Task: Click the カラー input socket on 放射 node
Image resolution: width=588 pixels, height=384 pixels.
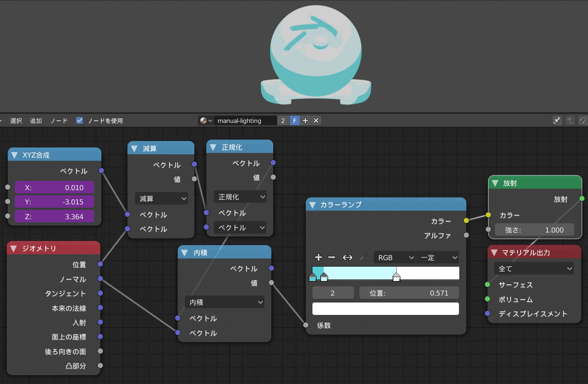Action: pyautogui.click(x=488, y=215)
